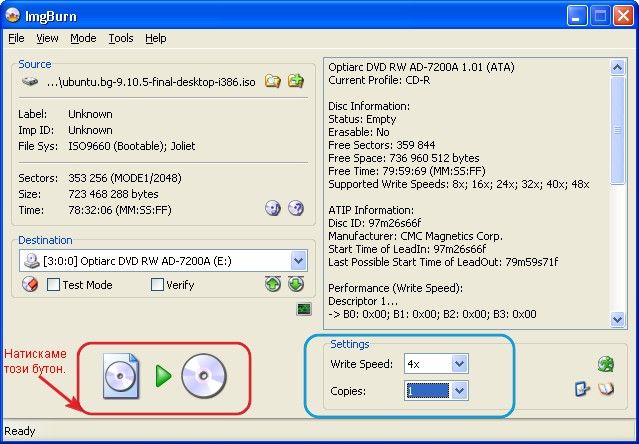Click the 'Current Profile: CD-R' line
Image resolution: width=639 pixels, height=444 pixels.
(x=379, y=80)
